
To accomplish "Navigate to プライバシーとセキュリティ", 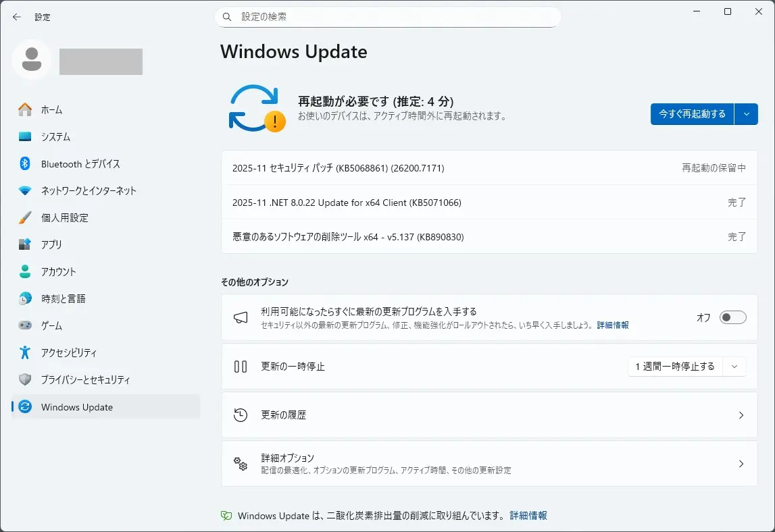I will pos(85,380).
